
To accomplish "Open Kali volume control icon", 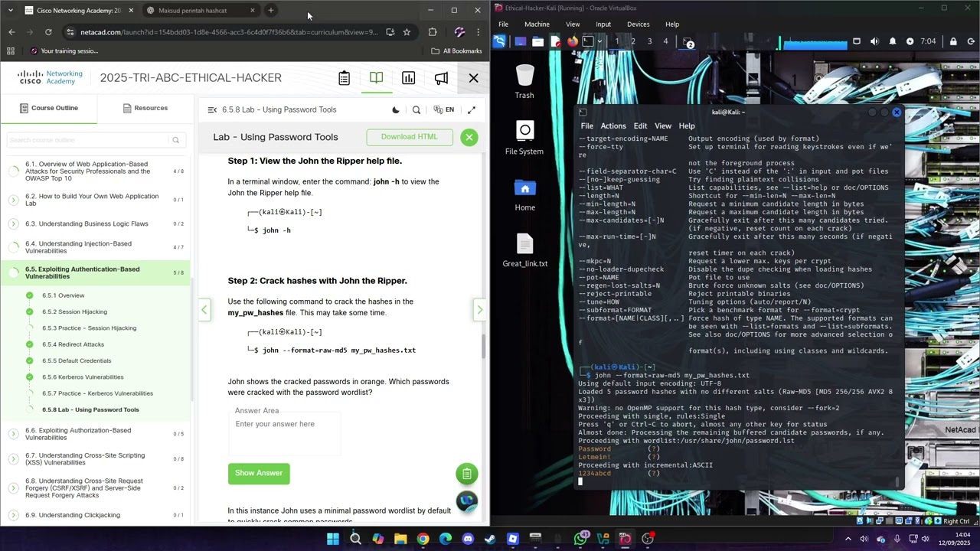I will (x=874, y=41).
